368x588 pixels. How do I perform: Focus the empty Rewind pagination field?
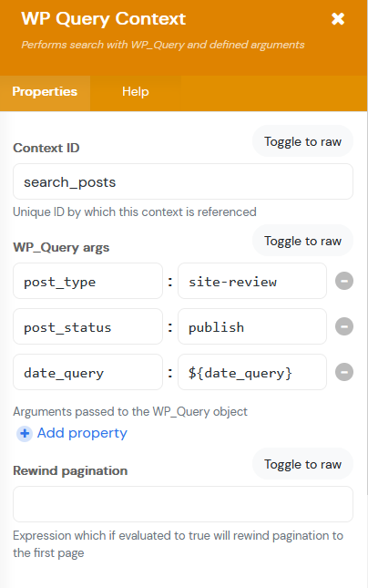coord(183,504)
